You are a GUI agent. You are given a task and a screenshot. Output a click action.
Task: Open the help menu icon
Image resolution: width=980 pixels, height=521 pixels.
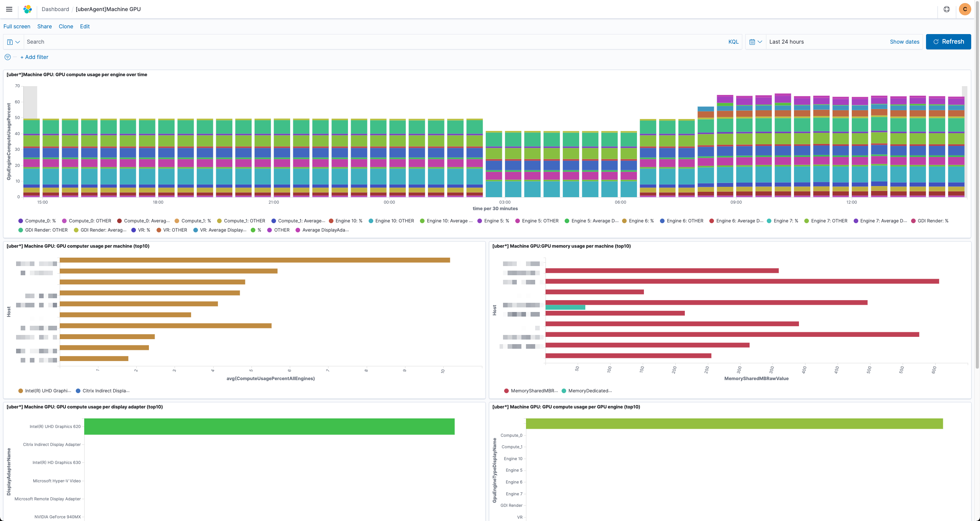(947, 9)
